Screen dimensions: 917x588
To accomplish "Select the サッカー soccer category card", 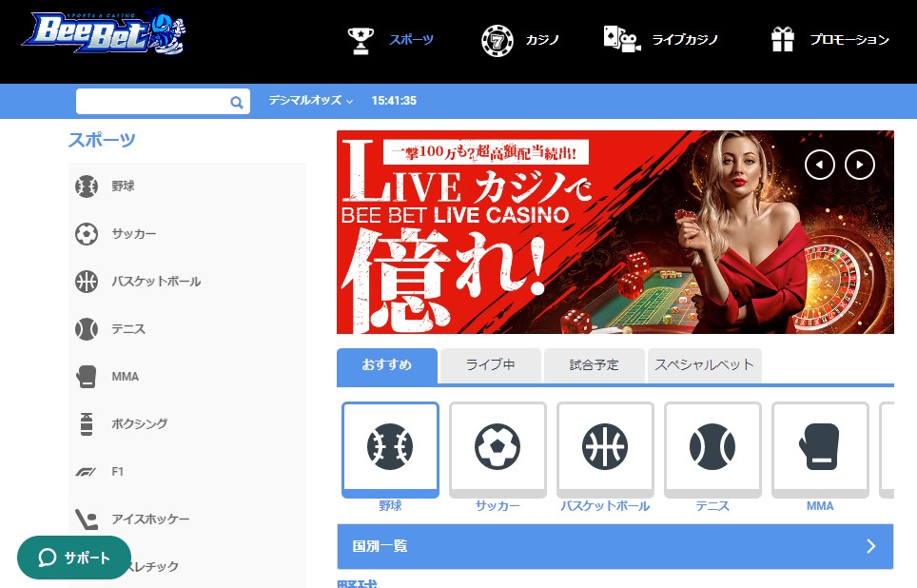I will 498,449.
